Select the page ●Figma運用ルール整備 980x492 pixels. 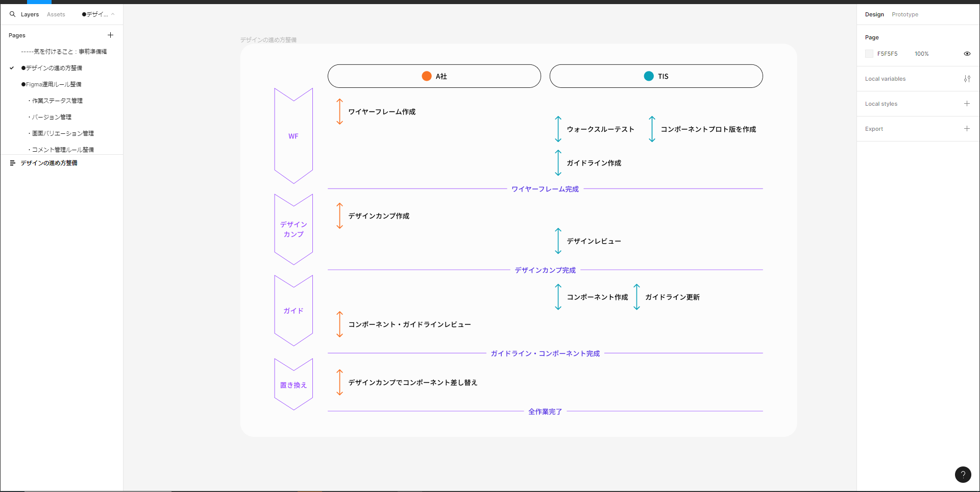pyautogui.click(x=51, y=84)
